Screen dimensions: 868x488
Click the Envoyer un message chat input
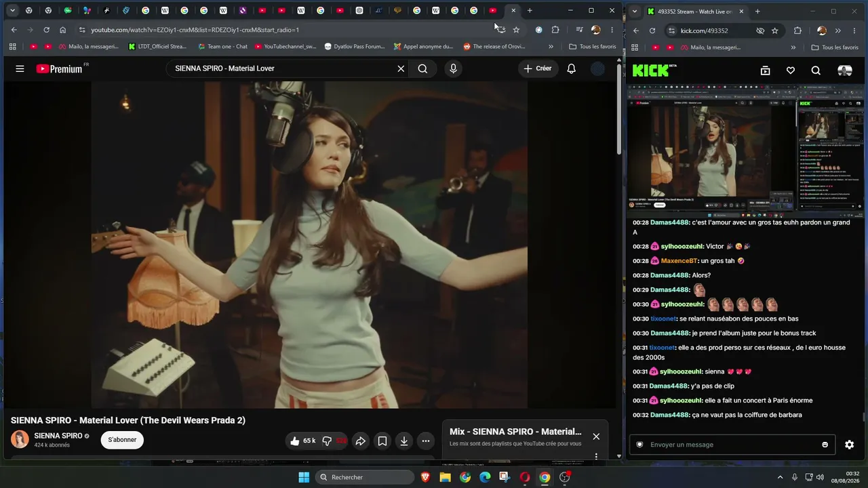732,445
